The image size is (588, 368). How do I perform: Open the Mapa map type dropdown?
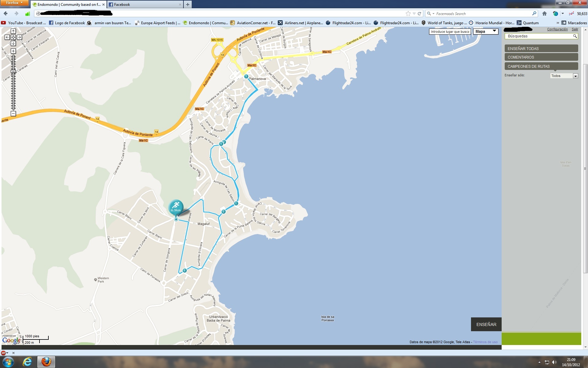[485, 31]
